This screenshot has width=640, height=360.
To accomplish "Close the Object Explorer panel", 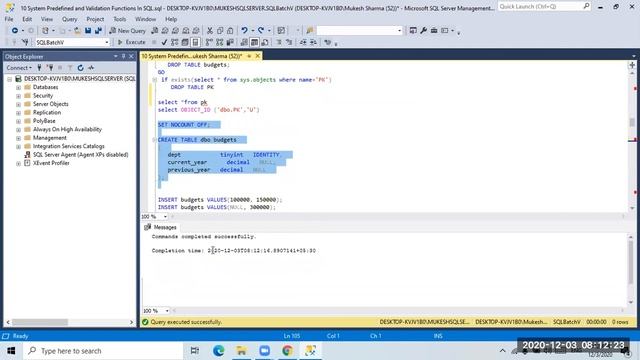I will [x=131, y=56].
